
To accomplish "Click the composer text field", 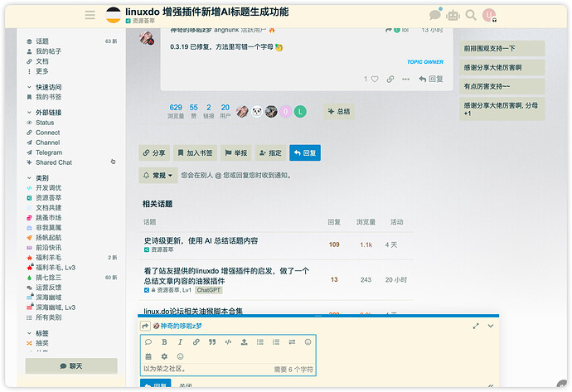I will [x=228, y=369].
